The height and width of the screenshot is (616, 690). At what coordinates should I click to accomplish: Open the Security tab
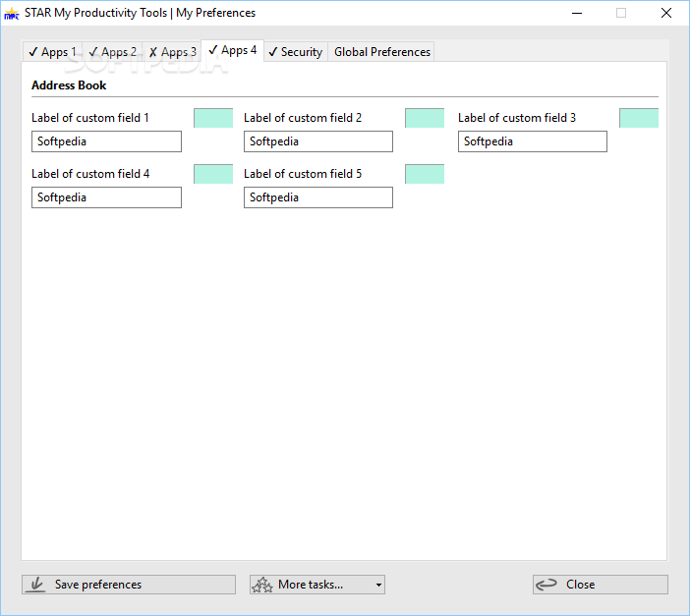pos(296,52)
